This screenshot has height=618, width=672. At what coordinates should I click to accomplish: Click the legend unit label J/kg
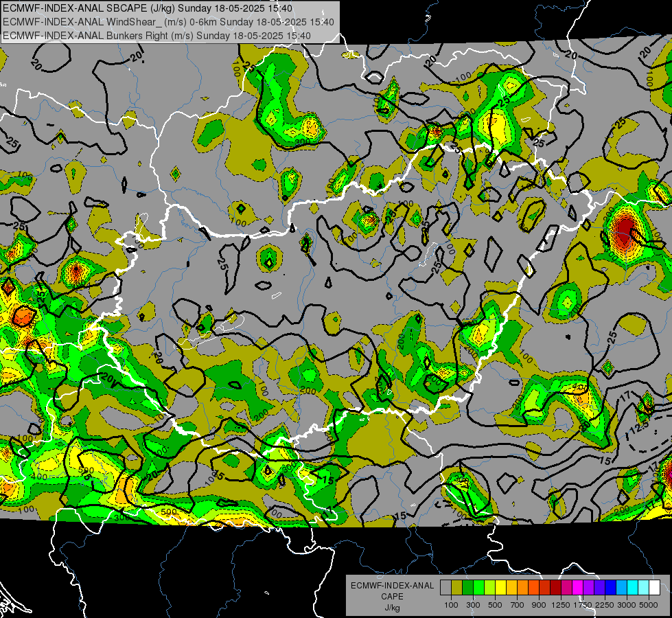point(393,608)
